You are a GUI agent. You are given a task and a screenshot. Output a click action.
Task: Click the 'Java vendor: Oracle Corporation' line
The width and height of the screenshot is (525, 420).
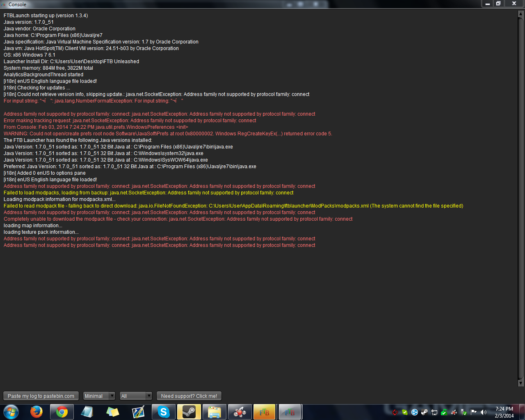pyautogui.click(x=39, y=29)
